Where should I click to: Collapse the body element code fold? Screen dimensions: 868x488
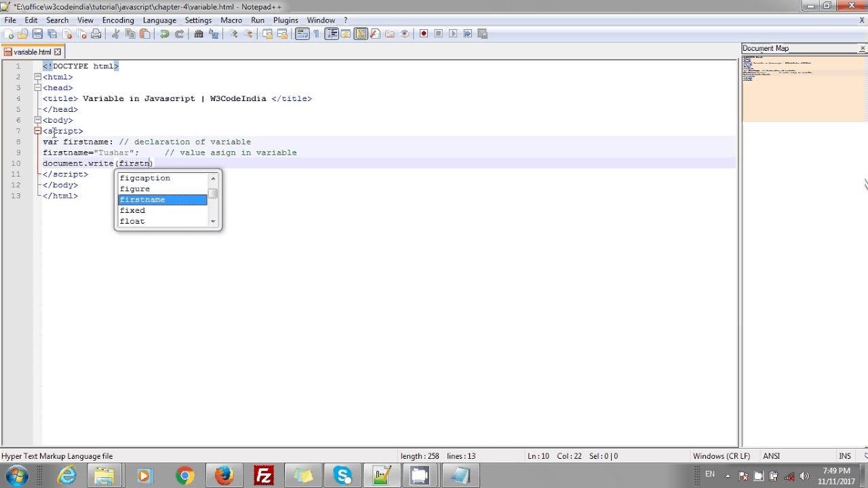pos(38,120)
